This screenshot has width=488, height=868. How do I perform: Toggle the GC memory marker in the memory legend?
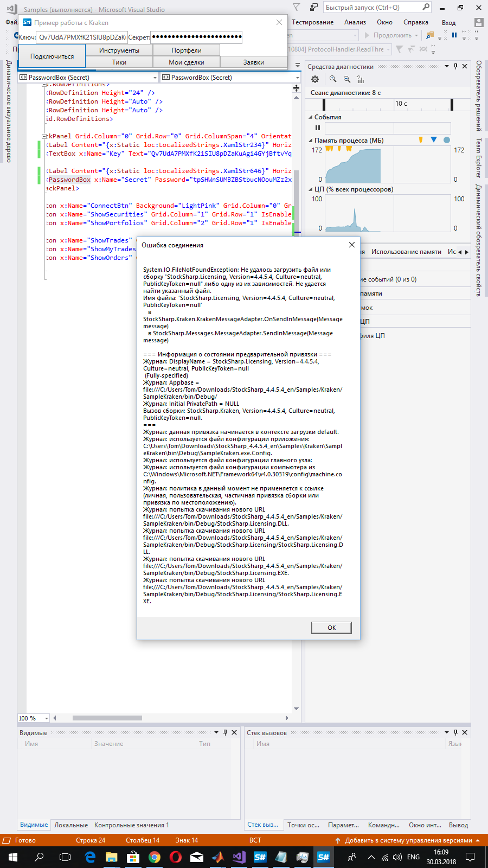(421, 140)
